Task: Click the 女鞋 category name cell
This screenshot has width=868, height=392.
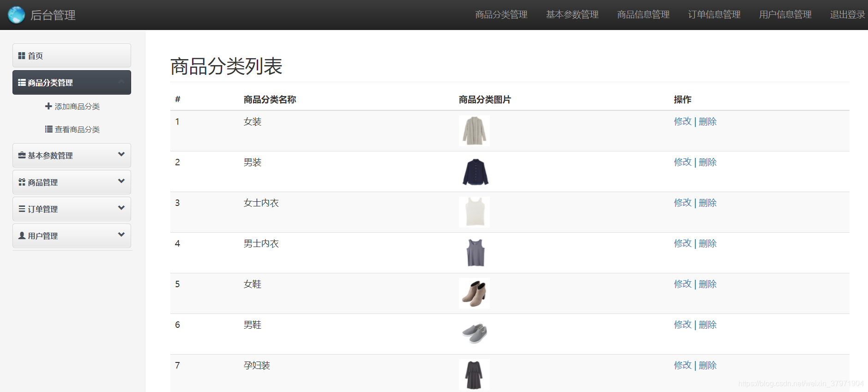Action: [253, 284]
